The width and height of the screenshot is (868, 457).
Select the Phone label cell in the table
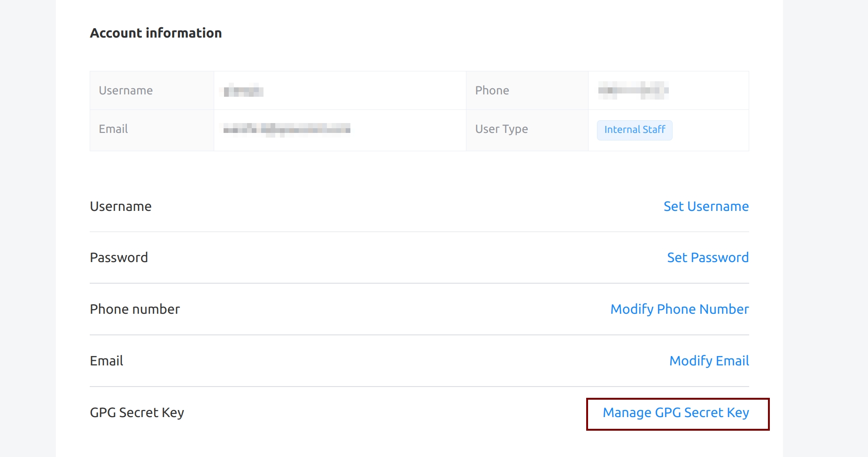pyautogui.click(x=492, y=91)
